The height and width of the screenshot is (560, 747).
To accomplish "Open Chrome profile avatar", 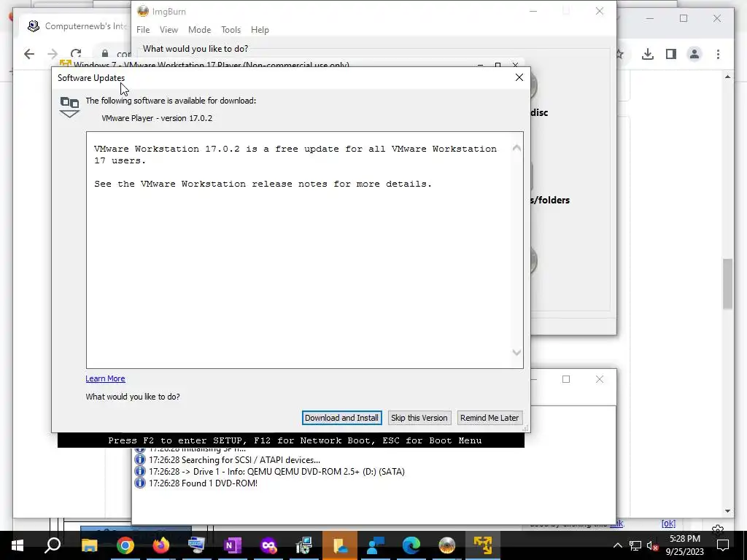I will 694,54.
